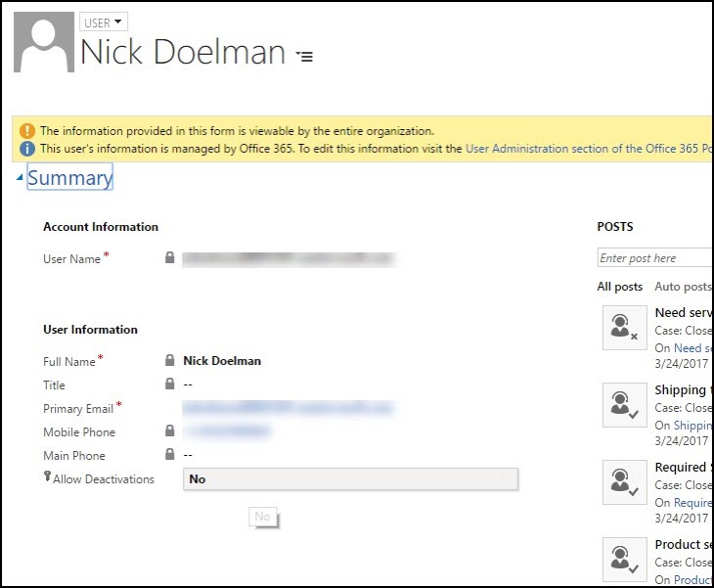
Task: Click the yellow warning notification icon
Action: [27, 131]
